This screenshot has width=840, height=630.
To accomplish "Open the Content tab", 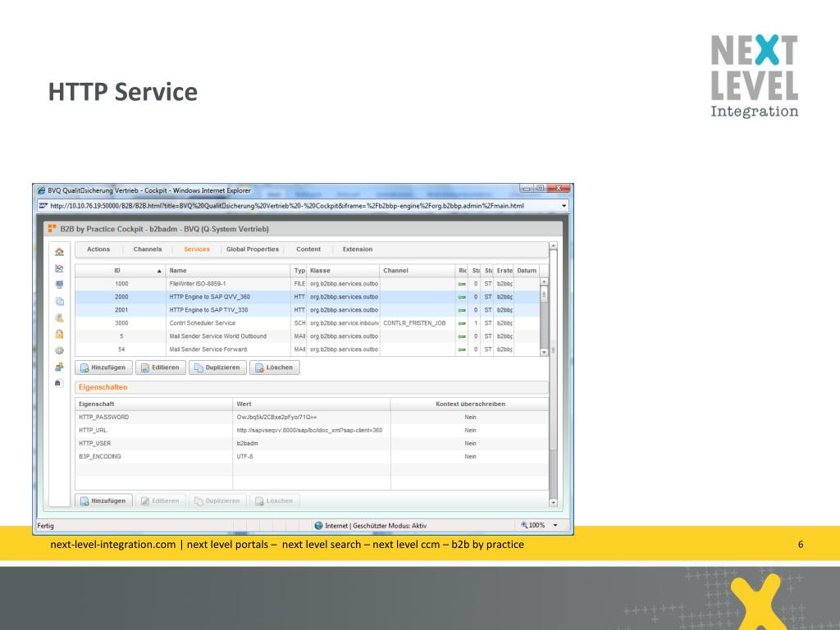I will (308, 249).
